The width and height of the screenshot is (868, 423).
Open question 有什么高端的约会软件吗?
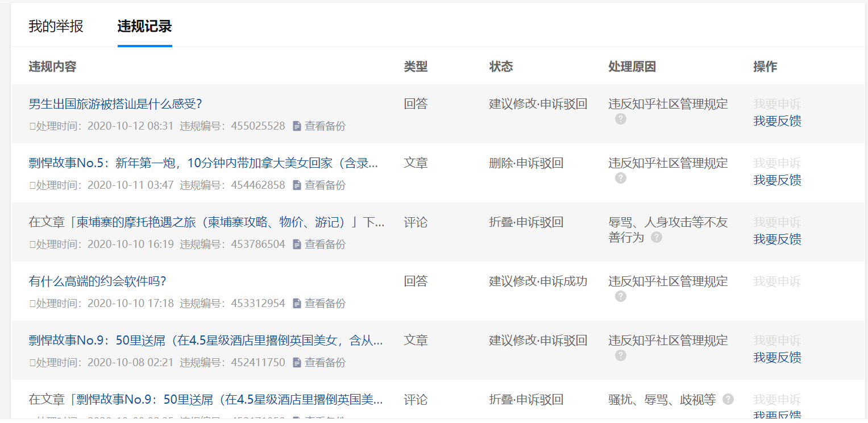click(x=97, y=281)
